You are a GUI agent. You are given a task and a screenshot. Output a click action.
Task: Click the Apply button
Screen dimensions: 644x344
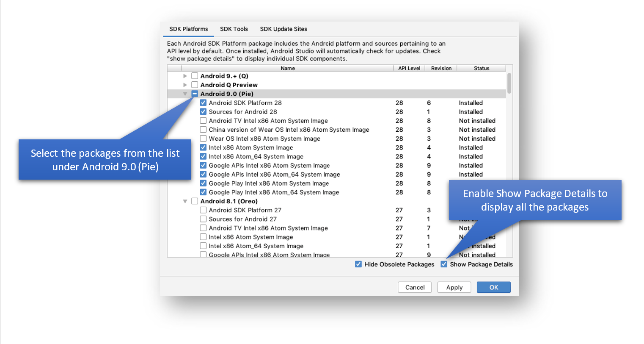pyautogui.click(x=454, y=287)
